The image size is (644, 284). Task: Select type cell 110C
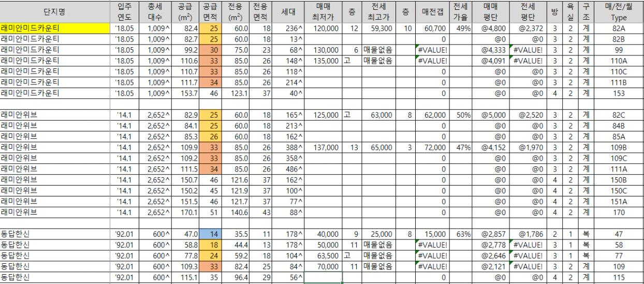618,72
